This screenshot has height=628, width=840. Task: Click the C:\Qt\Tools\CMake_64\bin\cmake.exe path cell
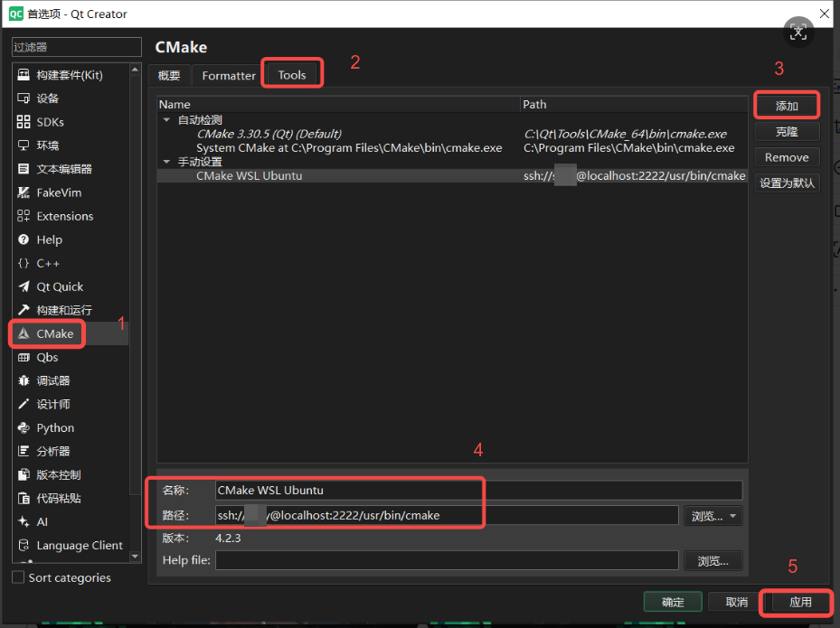(625, 134)
